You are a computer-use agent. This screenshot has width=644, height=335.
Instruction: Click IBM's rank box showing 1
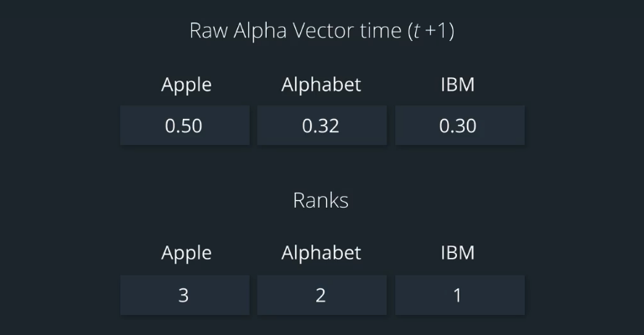tap(459, 295)
